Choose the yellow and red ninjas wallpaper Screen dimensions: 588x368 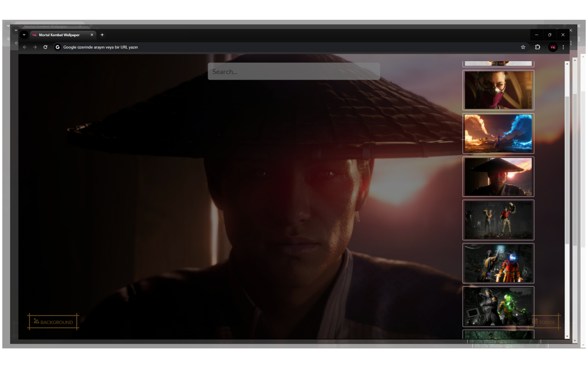(x=498, y=263)
